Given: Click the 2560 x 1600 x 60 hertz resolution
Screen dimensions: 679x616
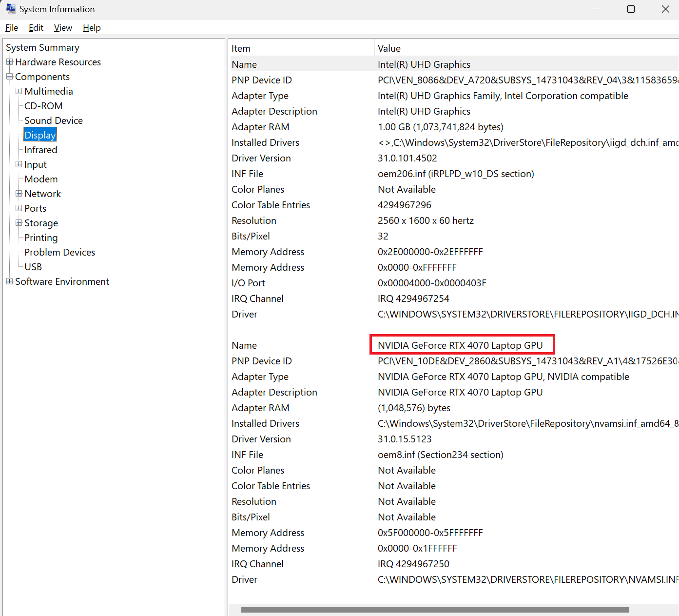Looking at the screenshot, I should [426, 220].
